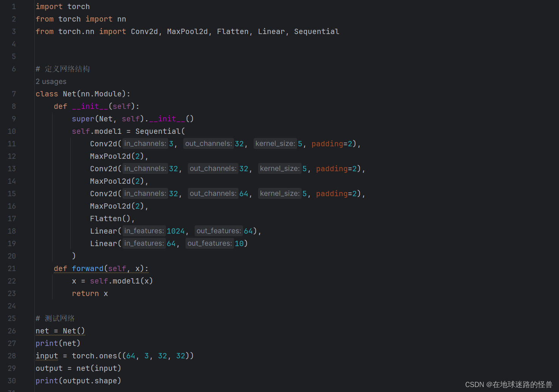The image size is (559, 392).
Task: Click the '2 usages' hint above class Net
Action: [x=51, y=82]
